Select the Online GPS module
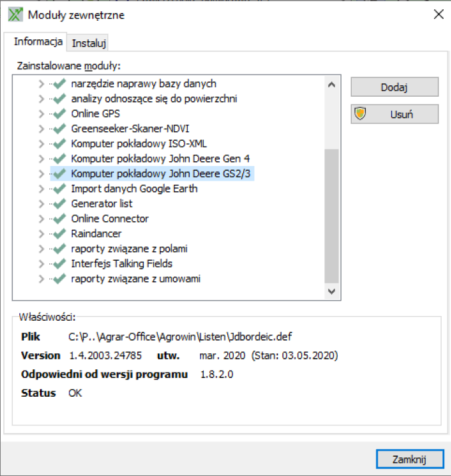 coord(95,113)
